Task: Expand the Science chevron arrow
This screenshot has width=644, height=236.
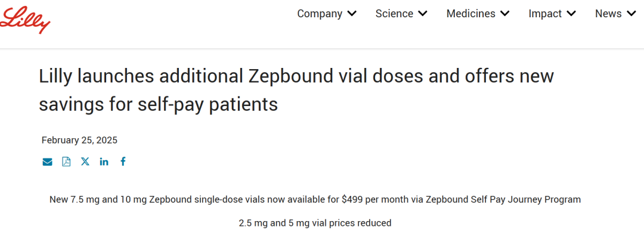Action: pyautogui.click(x=423, y=14)
